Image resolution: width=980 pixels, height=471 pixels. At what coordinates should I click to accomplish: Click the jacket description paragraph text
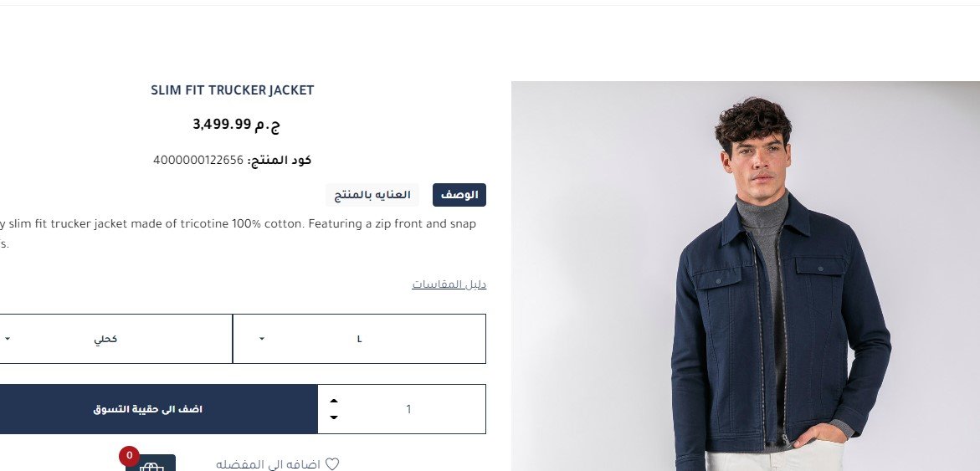pyautogui.click(x=239, y=233)
